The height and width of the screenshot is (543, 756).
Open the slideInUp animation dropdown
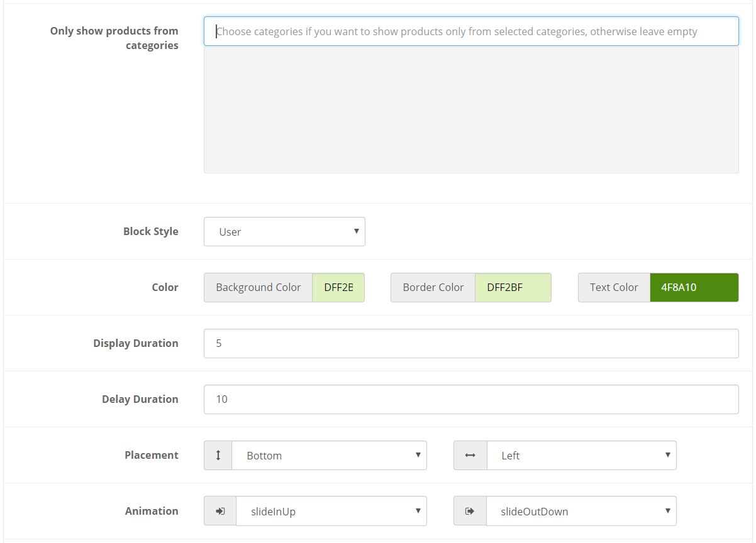[331, 511]
